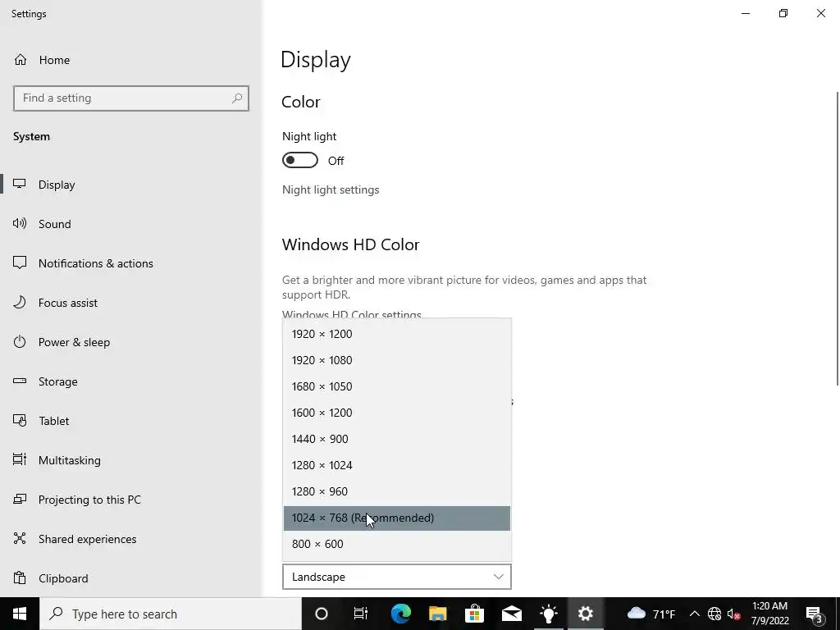The height and width of the screenshot is (630, 840).
Task: Choose 1920 × 1200 resolution
Action: point(397,335)
